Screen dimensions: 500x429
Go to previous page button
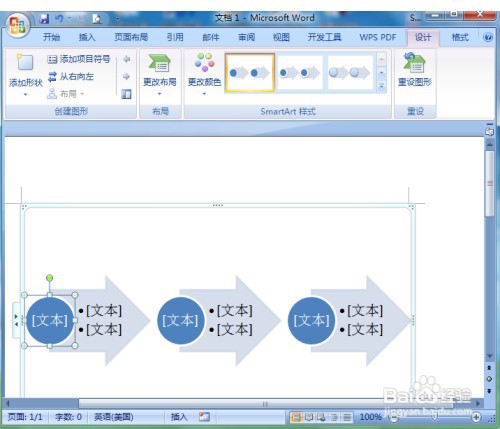tap(489, 368)
